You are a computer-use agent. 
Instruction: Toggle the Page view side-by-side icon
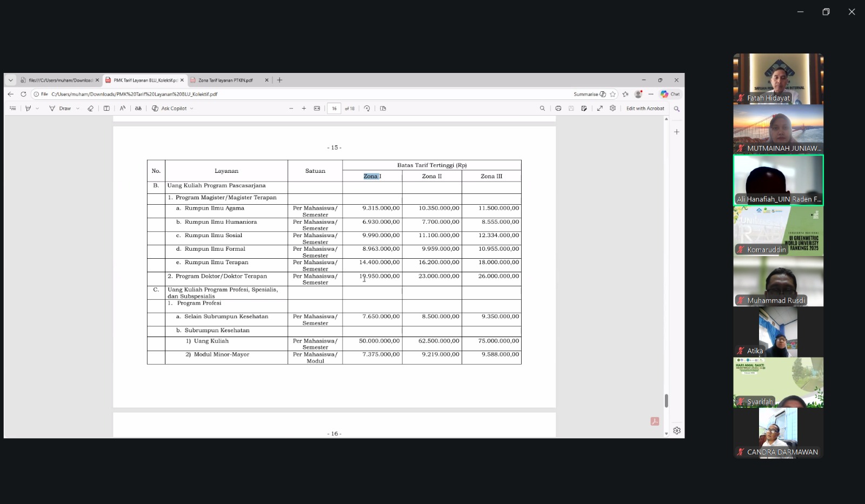pos(107,109)
